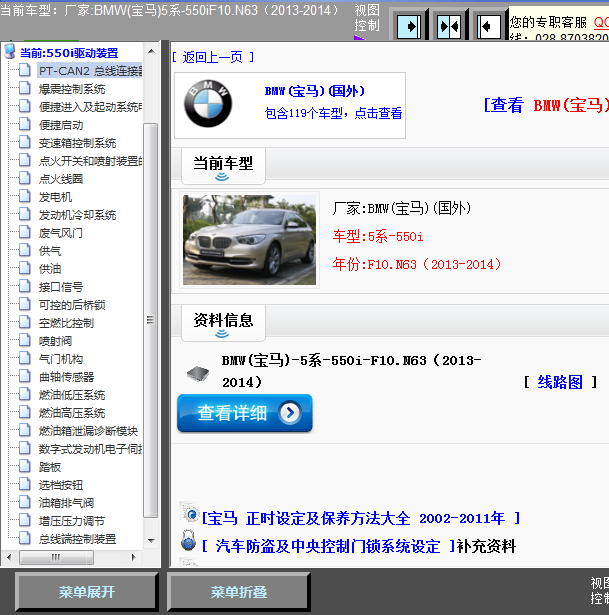Click the middle view control split button

pyautogui.click(x=448, y=25)
